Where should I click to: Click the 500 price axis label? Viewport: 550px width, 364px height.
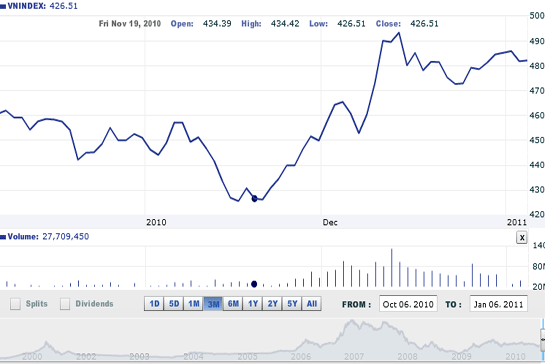[x=537, y=15]
